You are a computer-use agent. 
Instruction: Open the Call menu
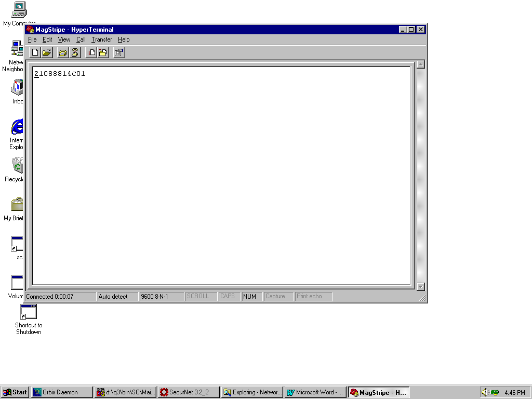[x=81, y=39]
